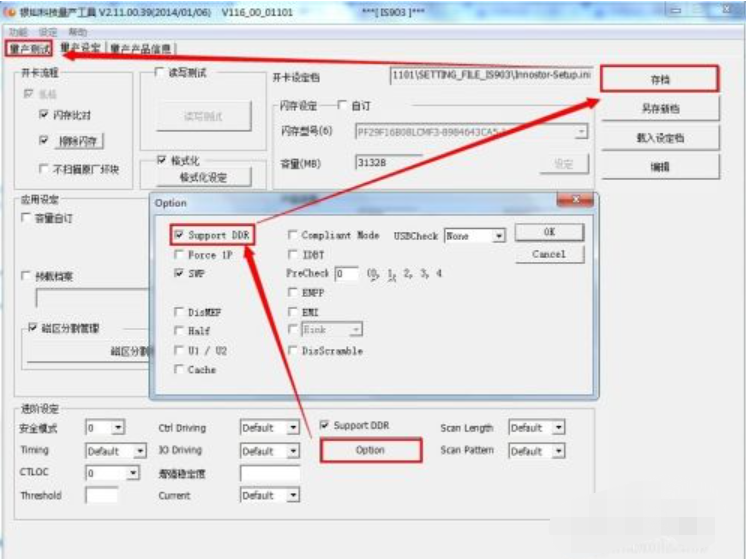Viewport: 746px width, 559px height.
Task: Switch to the 量产设定 tab
Action: tap(80, 48)
